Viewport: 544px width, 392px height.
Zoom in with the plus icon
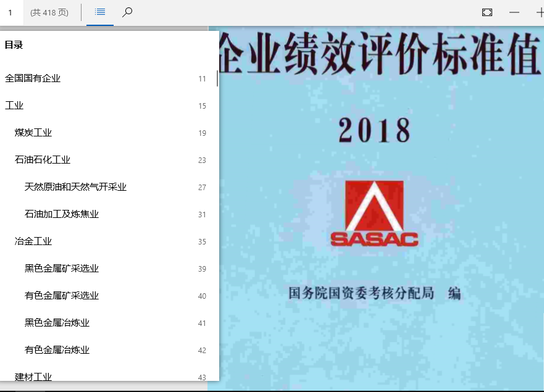pyautogui.click(x=540, y=12)
